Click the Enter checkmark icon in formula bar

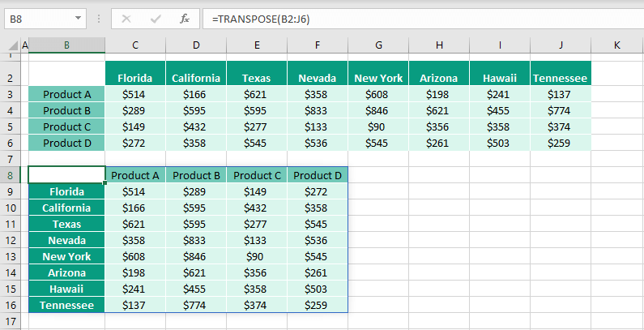[156, 18]
